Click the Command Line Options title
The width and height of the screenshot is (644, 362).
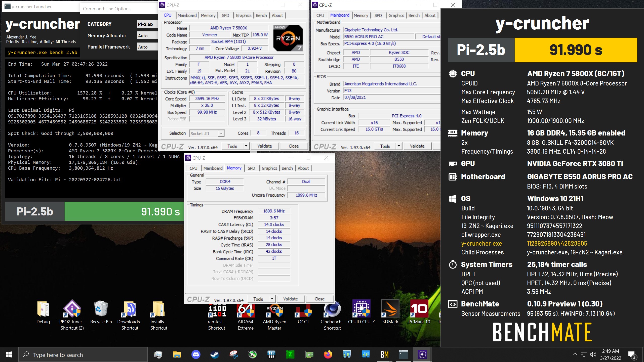pyautogui.click(x=107, y=9)
